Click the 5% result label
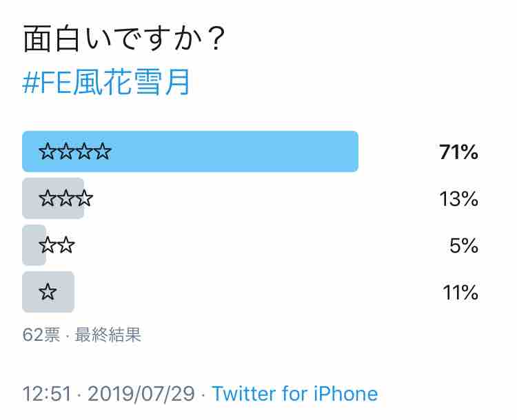 click(464, 245)
